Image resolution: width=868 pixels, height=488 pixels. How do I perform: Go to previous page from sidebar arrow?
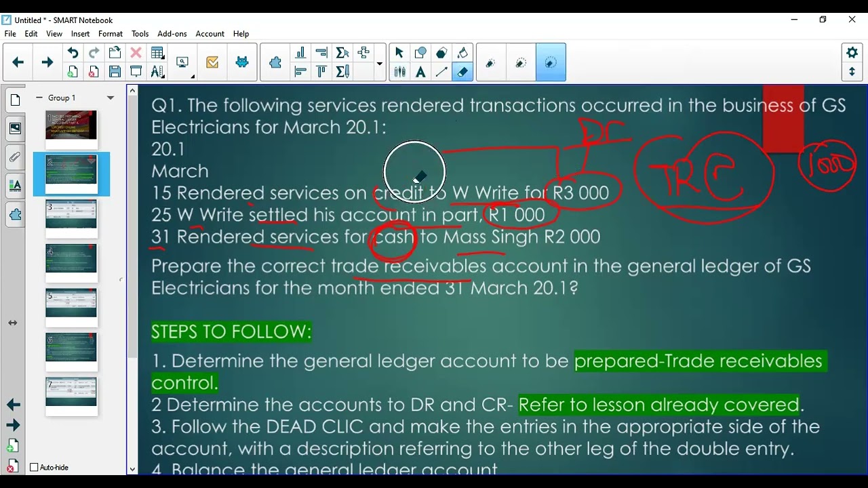pyautogui.click(x=14, y=405)
